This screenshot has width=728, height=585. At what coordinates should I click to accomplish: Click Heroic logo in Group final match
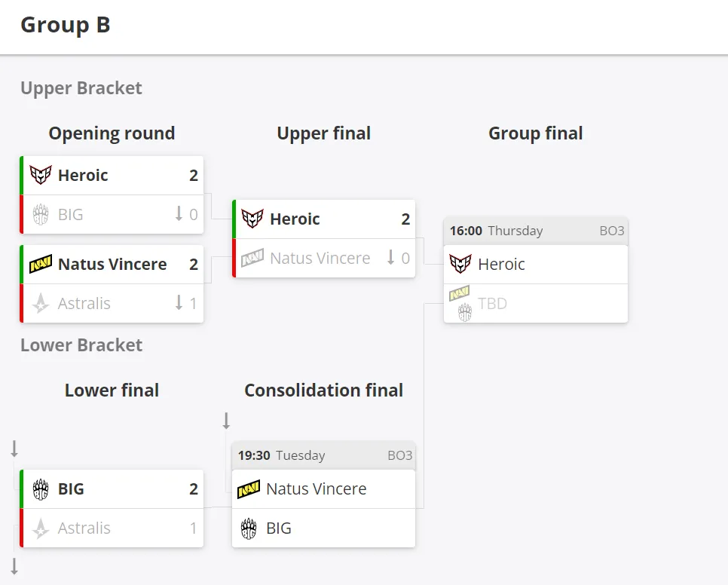460,264
